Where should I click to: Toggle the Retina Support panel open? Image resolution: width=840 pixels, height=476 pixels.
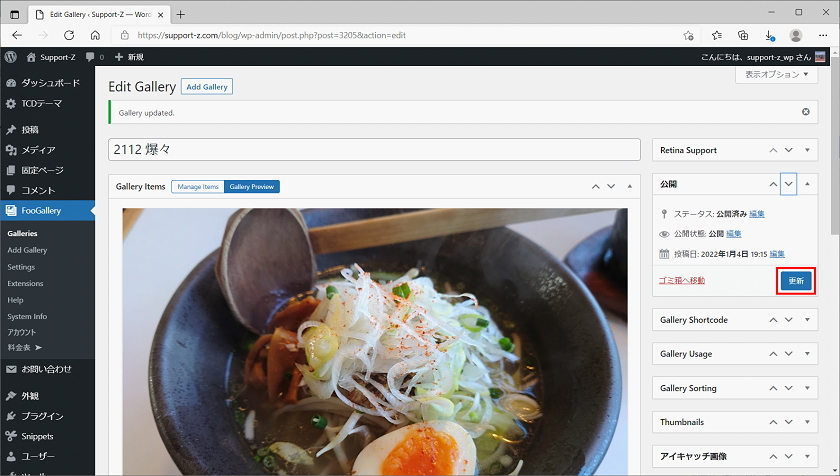(x=808, y=150)
